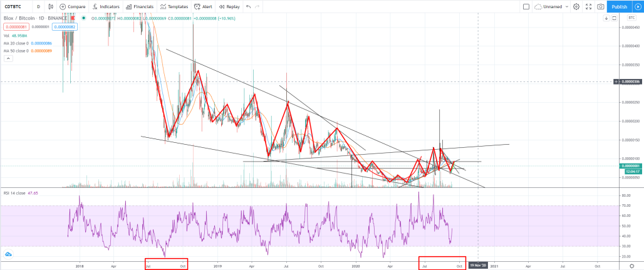Viewport: 644px width, 270px height.
Task: Undo the last chart action
Action: [248, 6]
